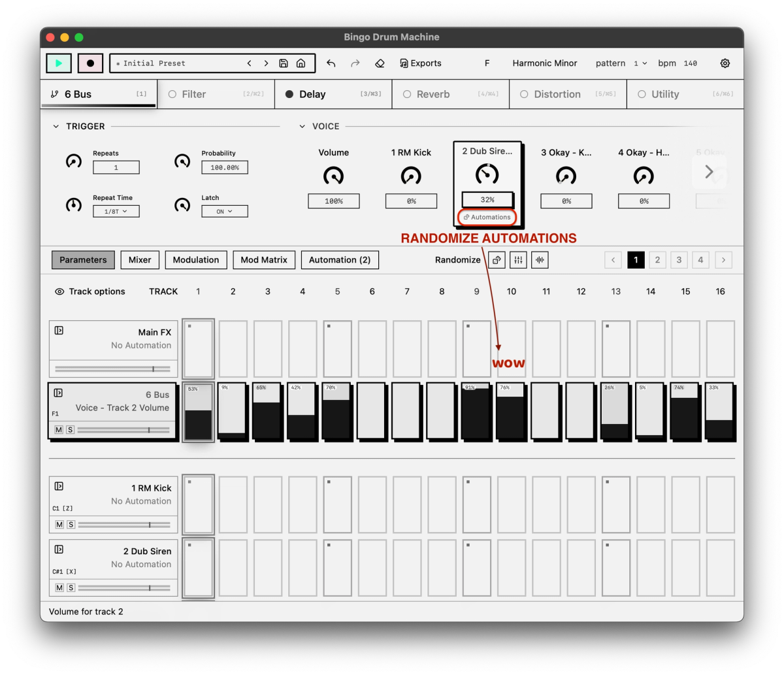
Task: Open the Automations link on 2 Dub Siren
Action: (487, 216)
